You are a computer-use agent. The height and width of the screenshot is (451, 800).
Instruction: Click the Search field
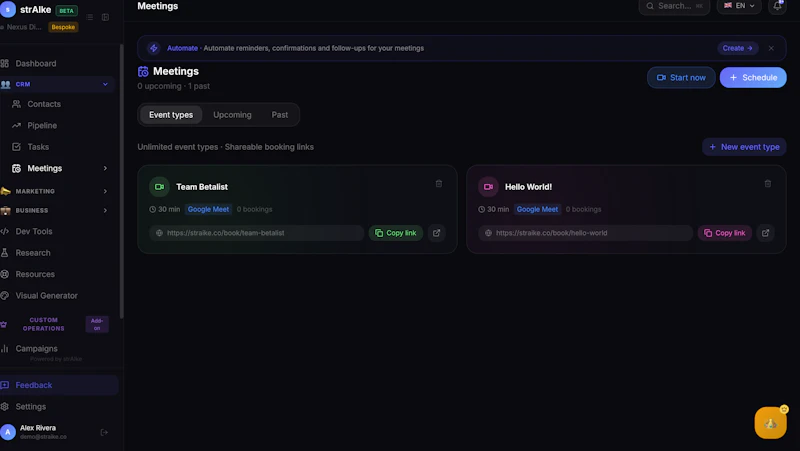(674, 6)
